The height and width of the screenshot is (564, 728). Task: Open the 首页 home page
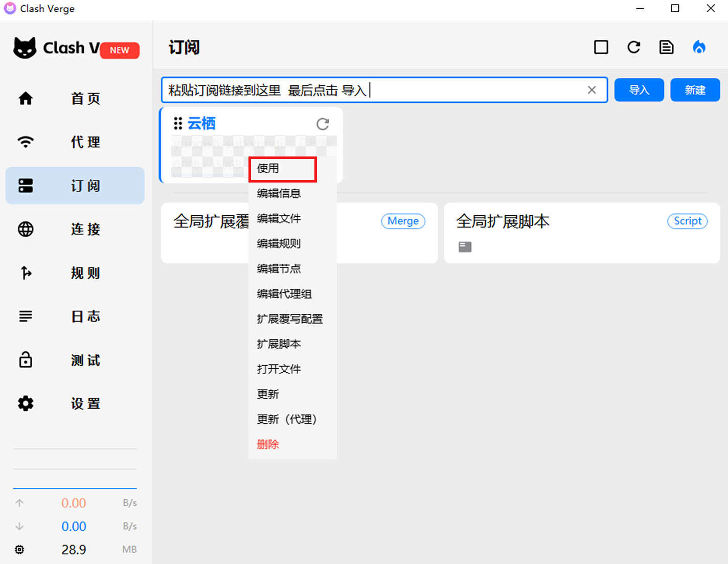[75, 98]
